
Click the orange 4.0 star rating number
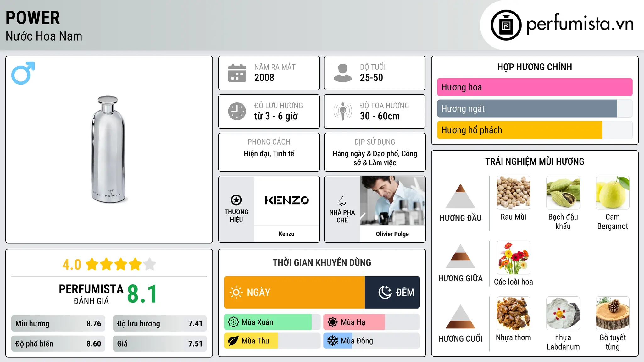tap(72, 265)
